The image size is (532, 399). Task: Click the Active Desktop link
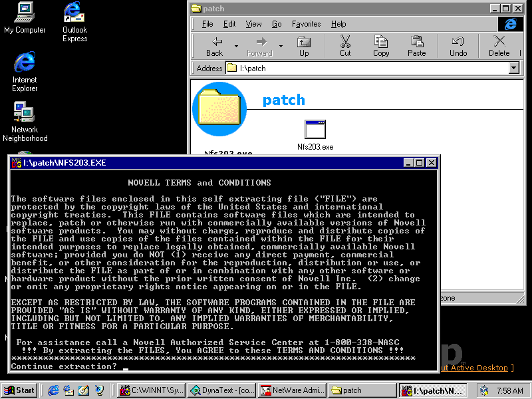tap(475, 368)
